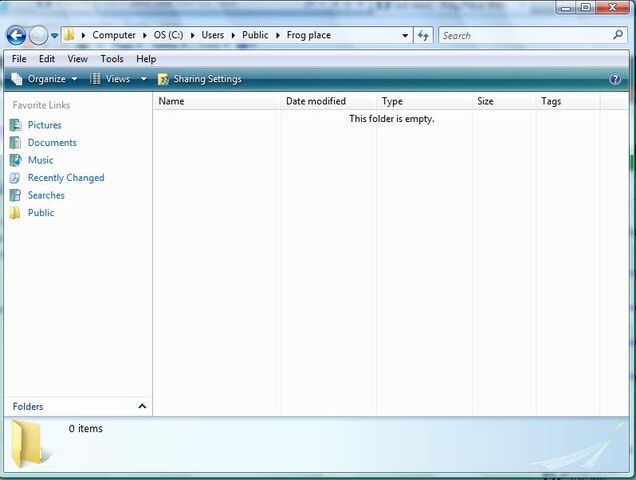Open the address bar history dropdown
The height and width of the screenshot is (480, 636).
pos(405,36)
